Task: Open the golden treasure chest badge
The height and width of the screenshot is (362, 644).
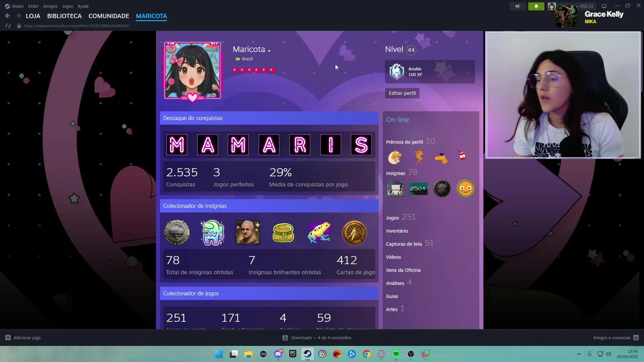Action: point(283,233)
